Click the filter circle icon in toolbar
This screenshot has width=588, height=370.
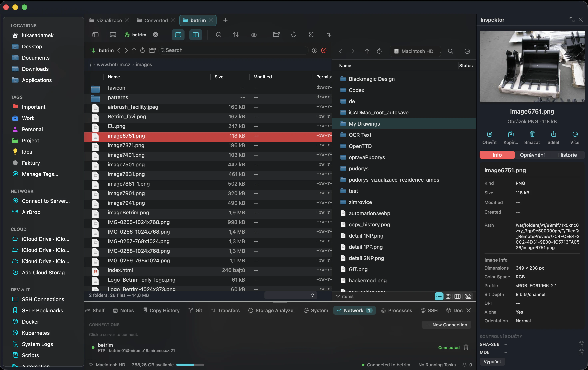tap(219, 35)
